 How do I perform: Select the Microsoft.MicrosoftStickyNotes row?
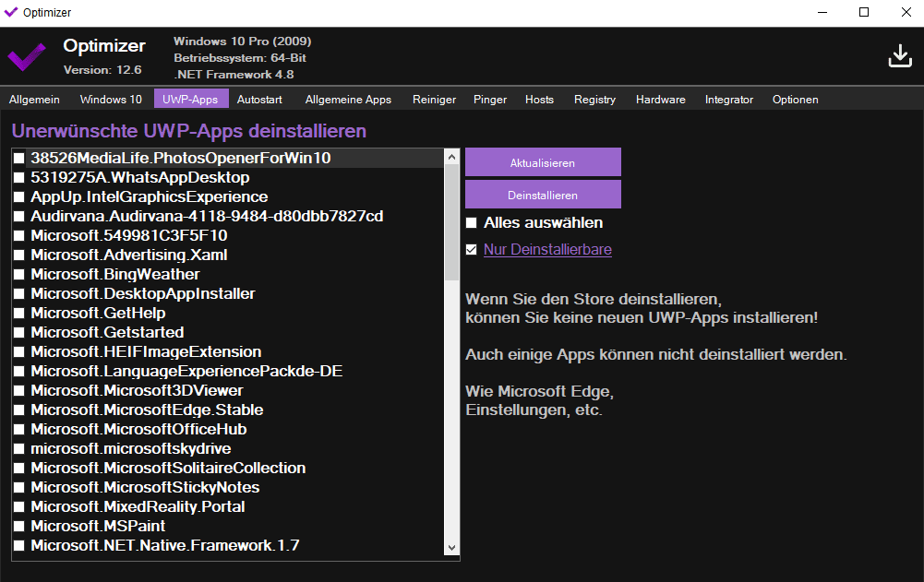pos(227,487)
